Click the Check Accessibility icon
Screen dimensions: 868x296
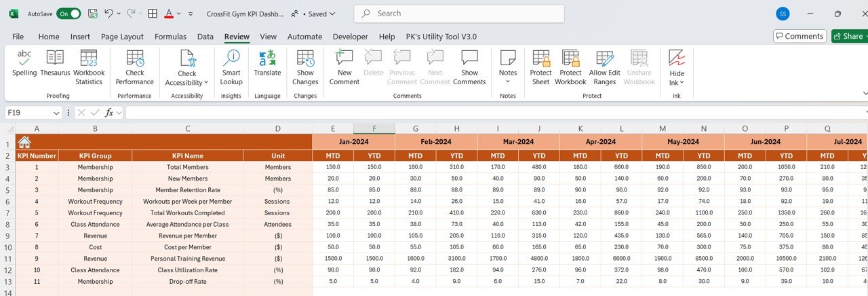[187, 59]
